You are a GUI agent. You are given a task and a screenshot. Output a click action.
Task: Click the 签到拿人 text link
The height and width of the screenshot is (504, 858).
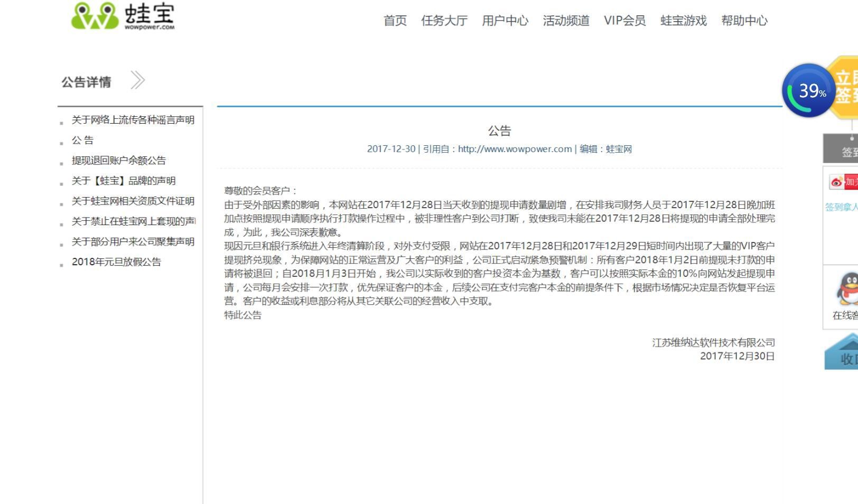[842, 207]
